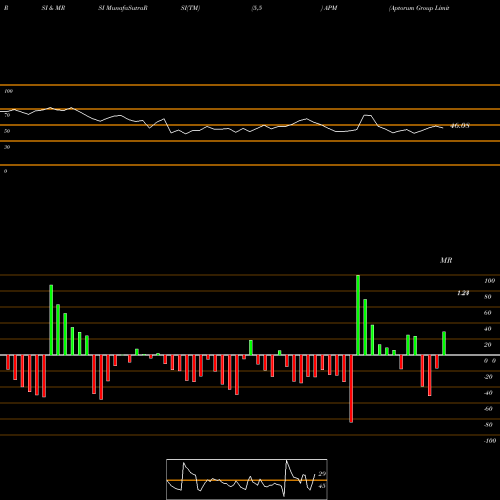Click the 'MR' panel title
Screen dimensions: 500x500
point(446,260)
